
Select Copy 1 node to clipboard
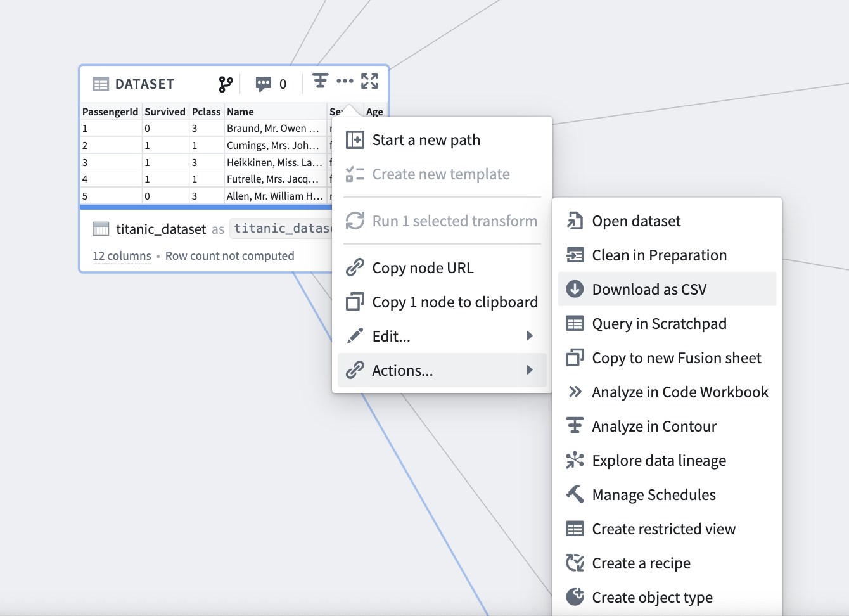[442, 302]
